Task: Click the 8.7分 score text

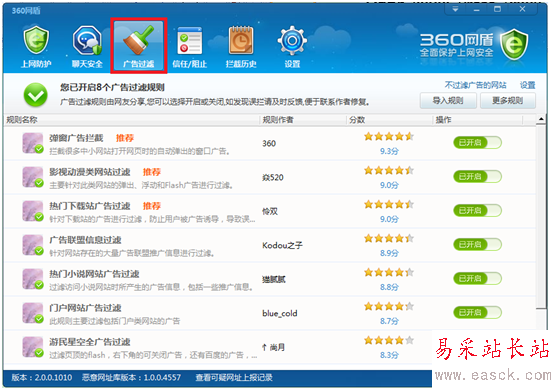Action: (389, 321)
